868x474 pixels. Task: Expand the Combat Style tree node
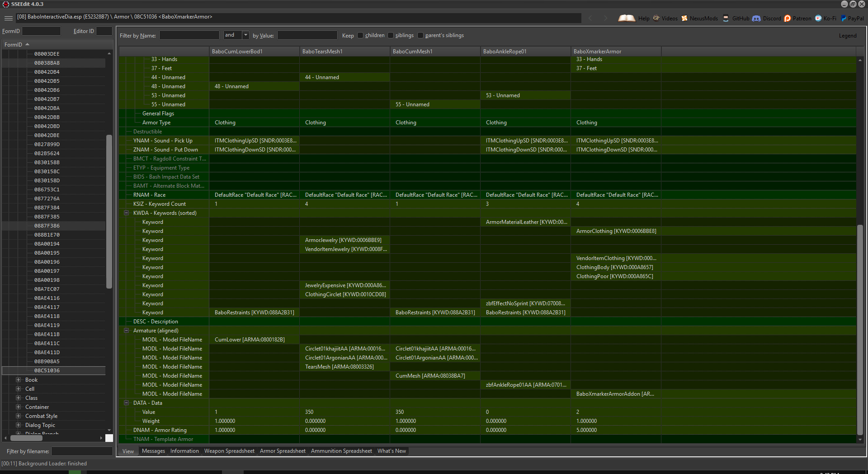pos(19,416)
